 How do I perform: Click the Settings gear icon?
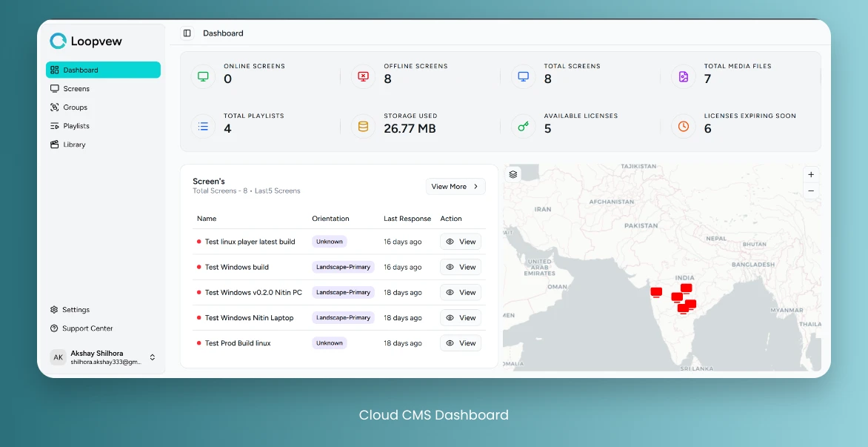(54, 310)
